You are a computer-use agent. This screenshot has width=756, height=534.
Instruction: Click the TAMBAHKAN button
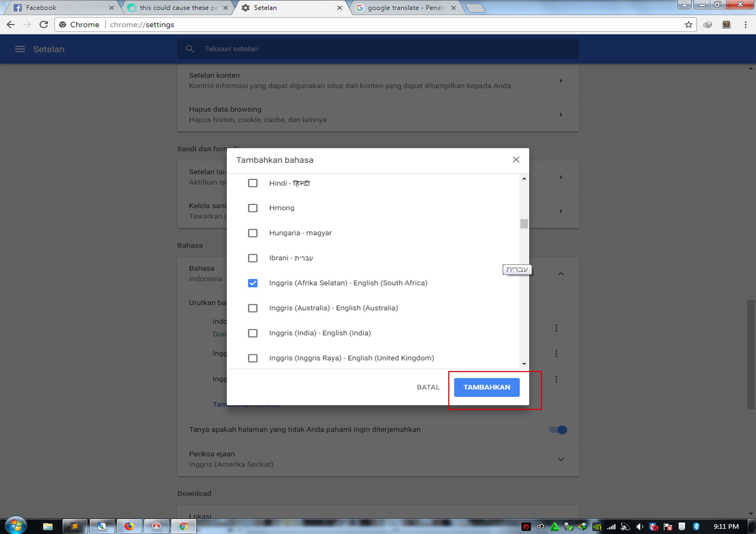(x=486, y=387)
